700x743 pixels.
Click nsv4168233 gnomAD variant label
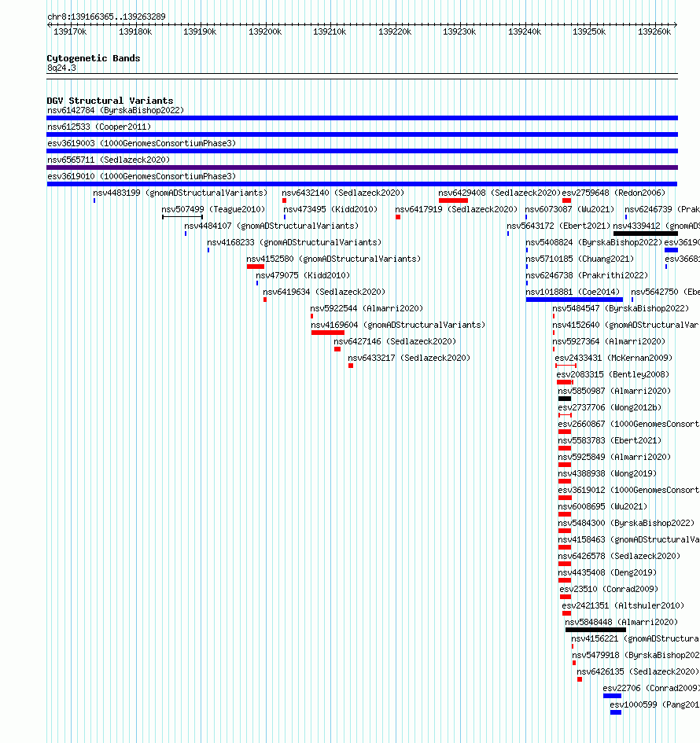[x=294, y=243]
